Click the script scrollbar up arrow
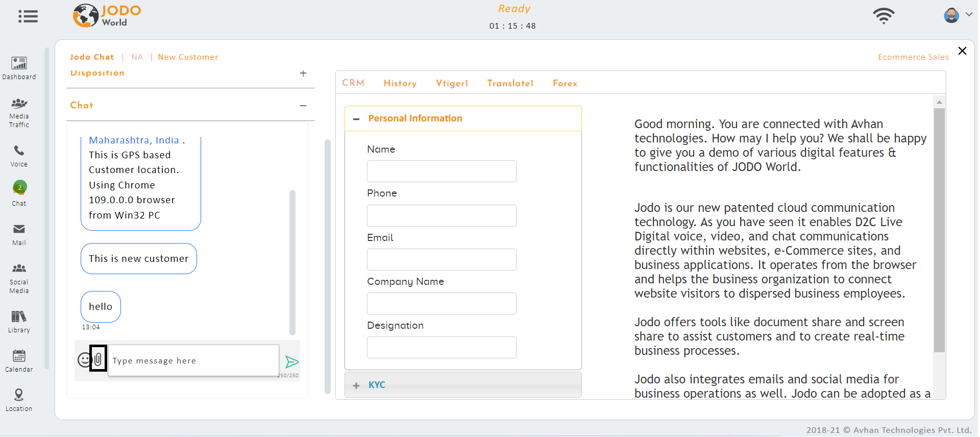980x437 pixels. pos(939,102)
